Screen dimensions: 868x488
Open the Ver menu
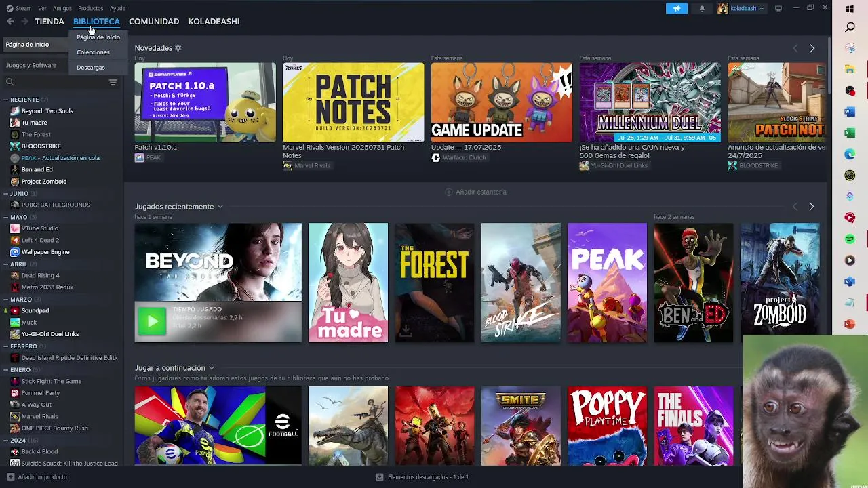[x=42, y=8]
